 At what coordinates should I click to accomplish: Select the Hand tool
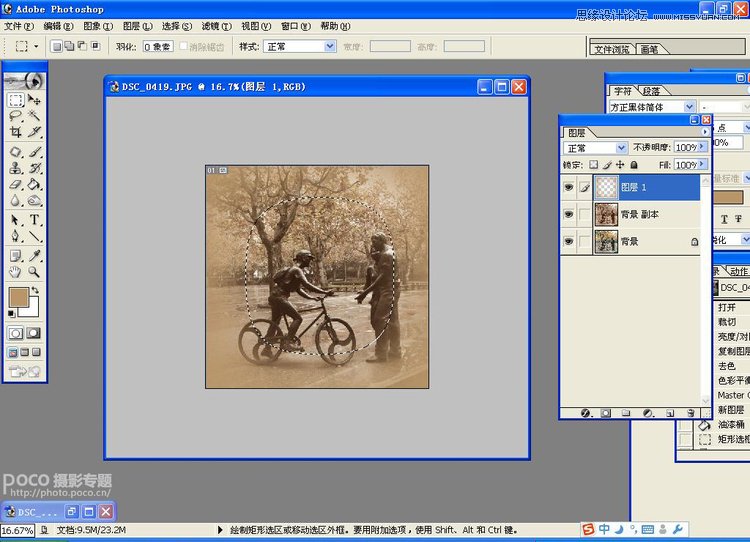click(x=15, y=272)
